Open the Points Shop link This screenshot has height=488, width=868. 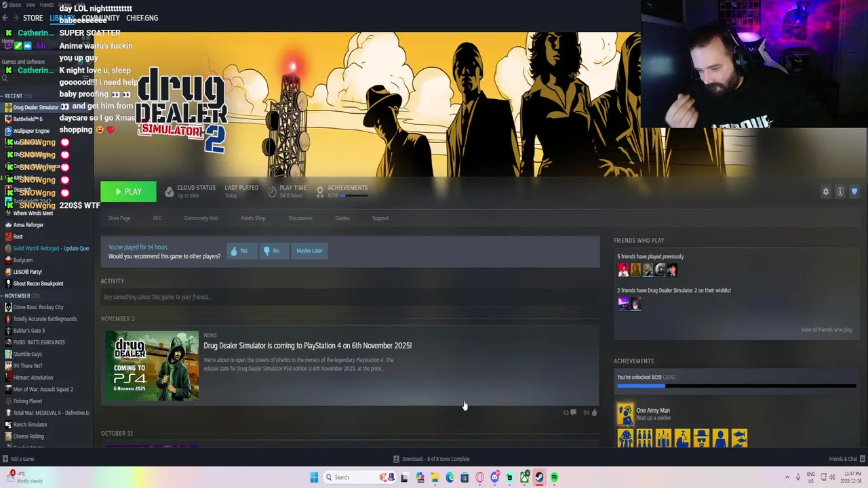[253, 218]
